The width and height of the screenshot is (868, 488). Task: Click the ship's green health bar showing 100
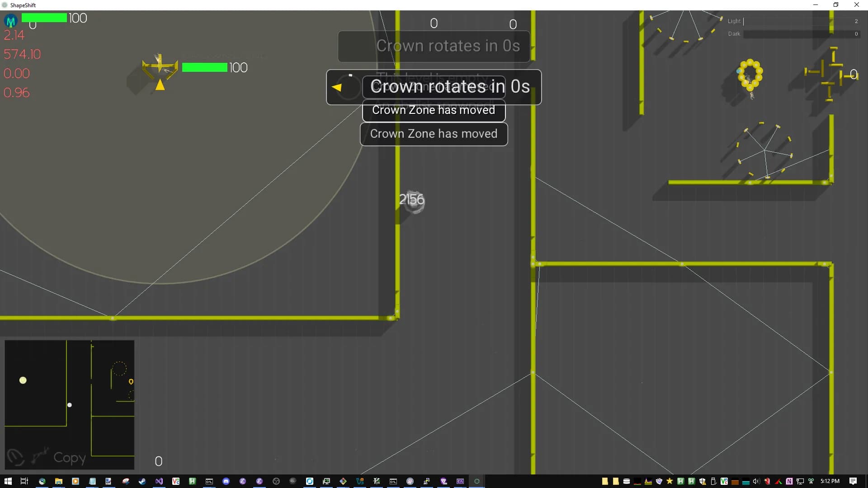(x=204, y=67)
